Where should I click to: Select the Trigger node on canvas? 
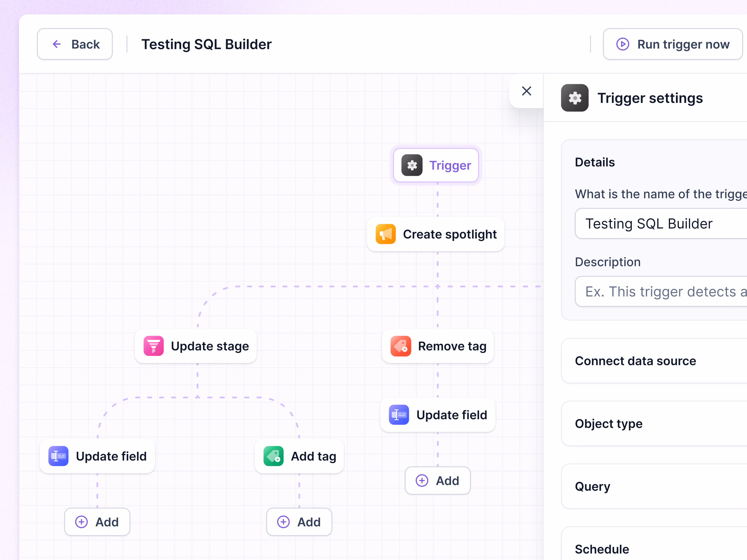pyautogui.click(x=436, y=165)
